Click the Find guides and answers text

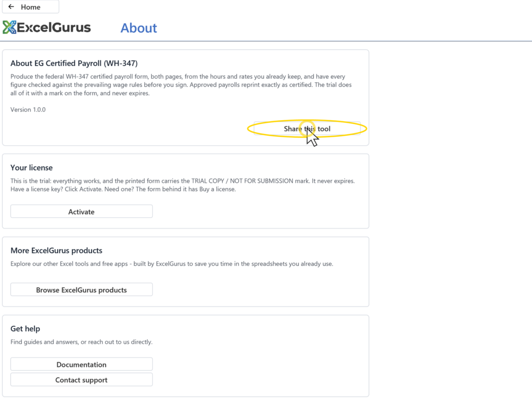click(x=82, y=342)
